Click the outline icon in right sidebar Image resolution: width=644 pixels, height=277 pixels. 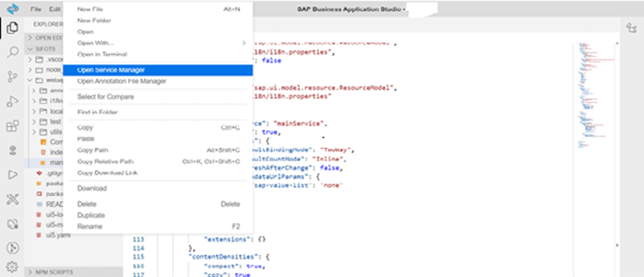[631, 28]
